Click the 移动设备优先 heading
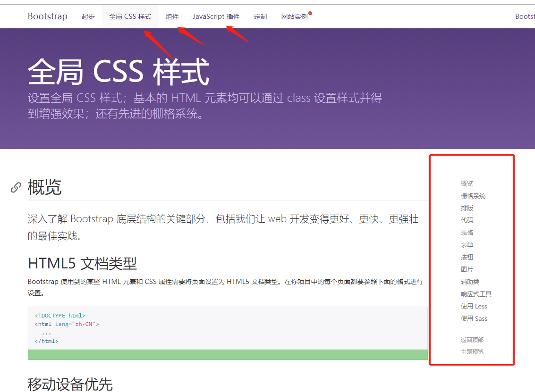The width and height of the screenshot is (535, 392). (x=70, y=384)
